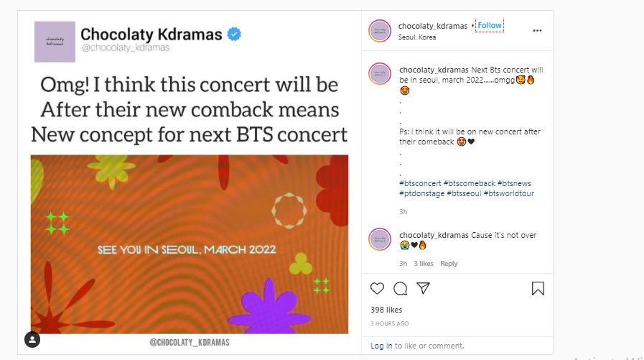Image resolution: width=644 pixels, height=360 pixels.
Task: Click the BTS Seoul concert post image
Action: coord(189,244)
